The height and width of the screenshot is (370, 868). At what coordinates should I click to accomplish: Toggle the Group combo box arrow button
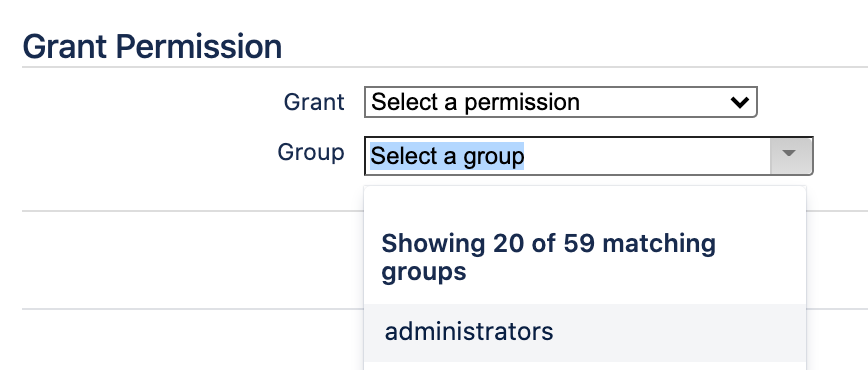pyautogui.click(x=792, y=156)
